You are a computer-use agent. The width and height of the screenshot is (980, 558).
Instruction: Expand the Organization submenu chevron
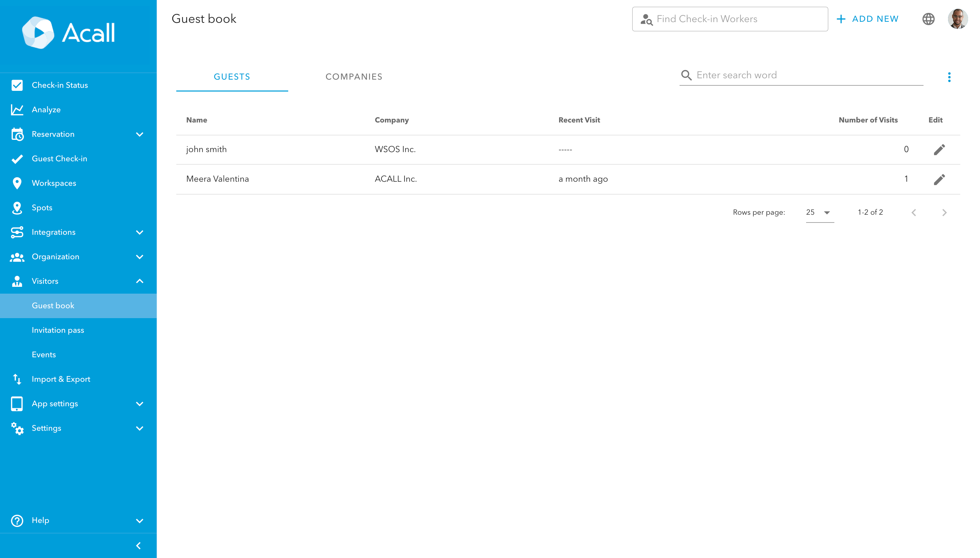pyautogui.click(x=140, y=257)
